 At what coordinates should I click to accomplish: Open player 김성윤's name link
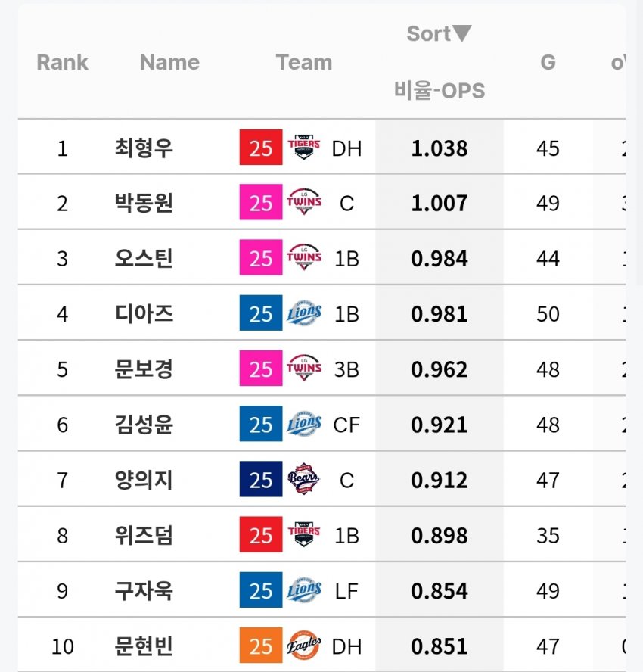click(x=144, y=425)
